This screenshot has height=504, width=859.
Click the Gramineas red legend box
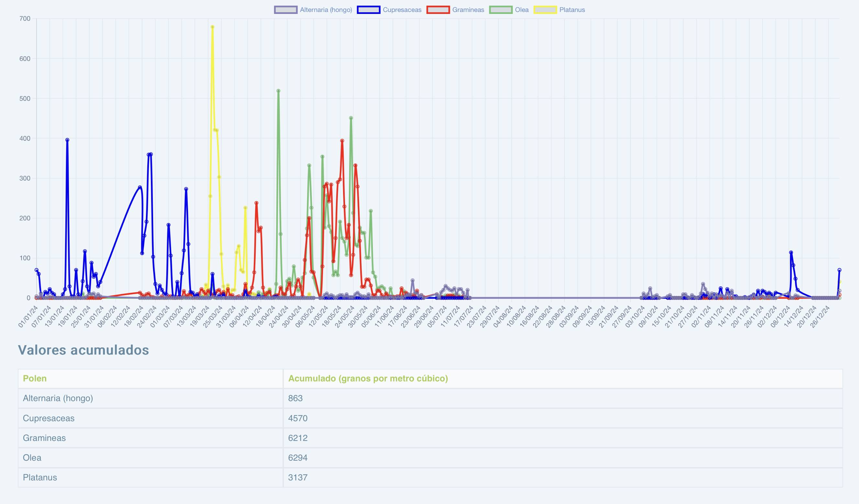point(438,10)
